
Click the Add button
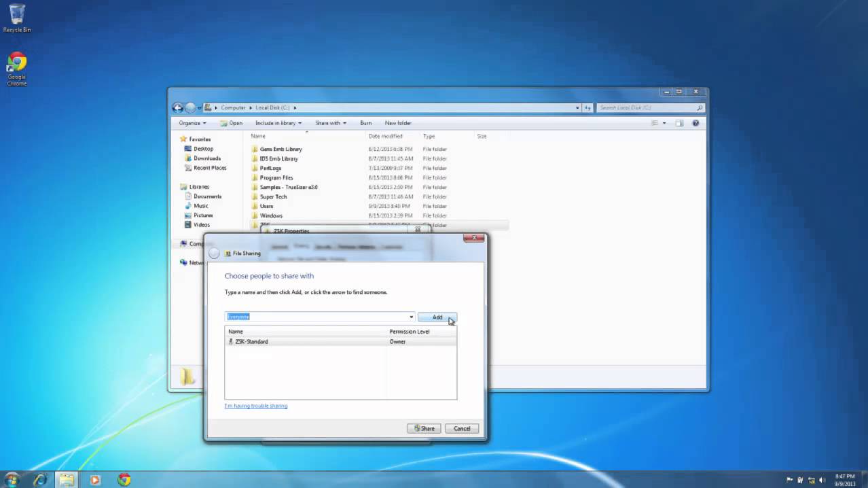437,317
